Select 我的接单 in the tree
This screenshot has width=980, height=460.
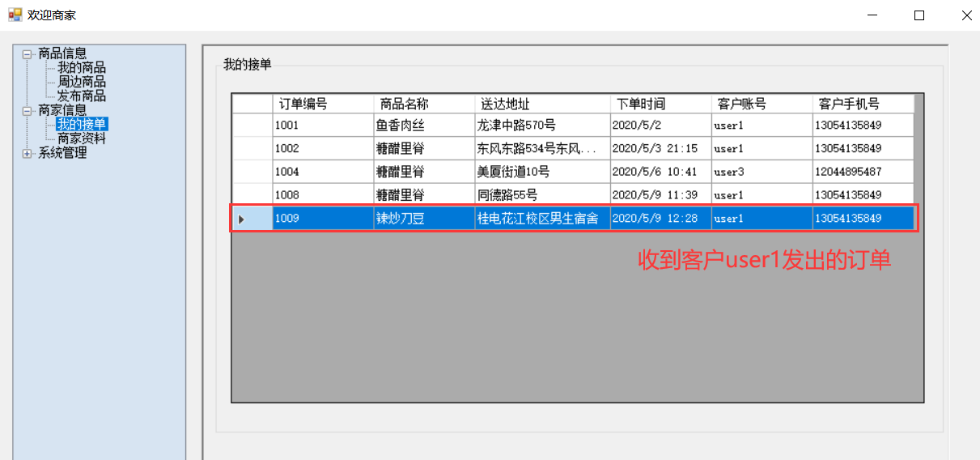pos(82,125)
